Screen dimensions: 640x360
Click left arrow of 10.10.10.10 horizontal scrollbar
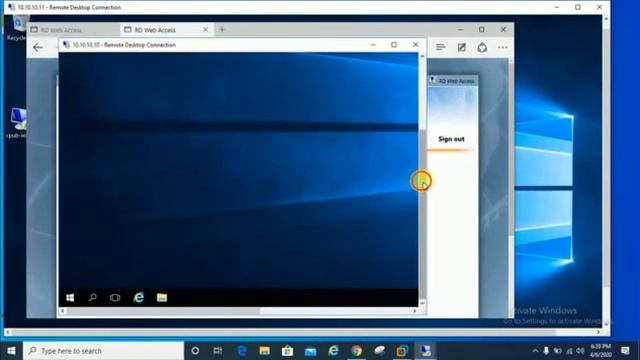pyautogui.click(x=62, y=311)
